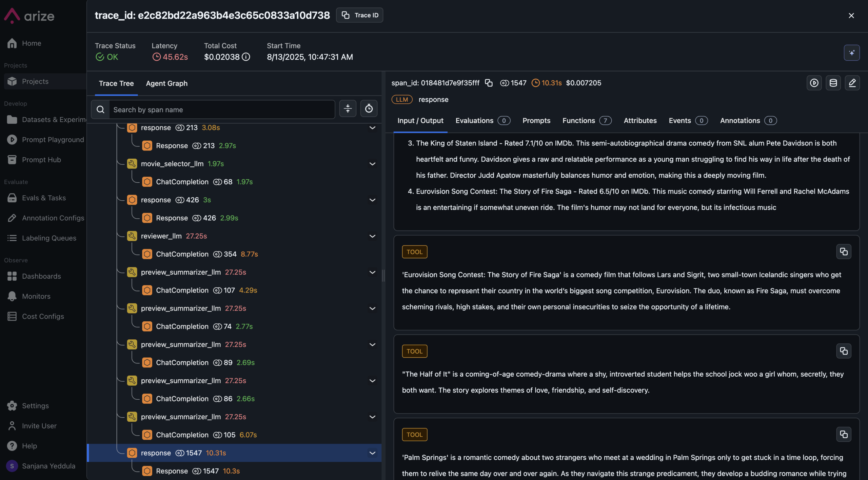Image resolution: width=868 pixels, height=480 pixels.
Task: Toggle the timing stopwatch icon in trace tree
Action: pos(369,109)
